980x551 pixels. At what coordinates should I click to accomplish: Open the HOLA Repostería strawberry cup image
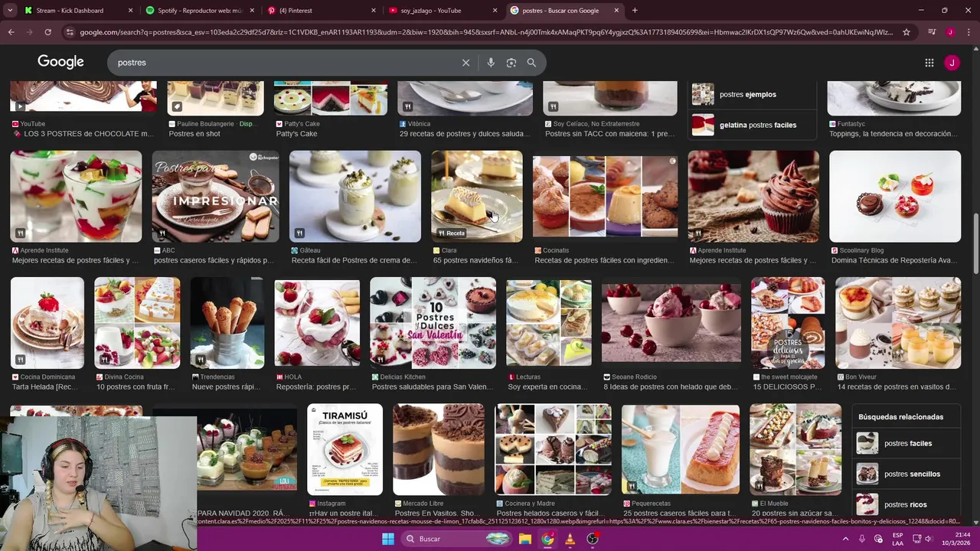(x=317, y=323)
